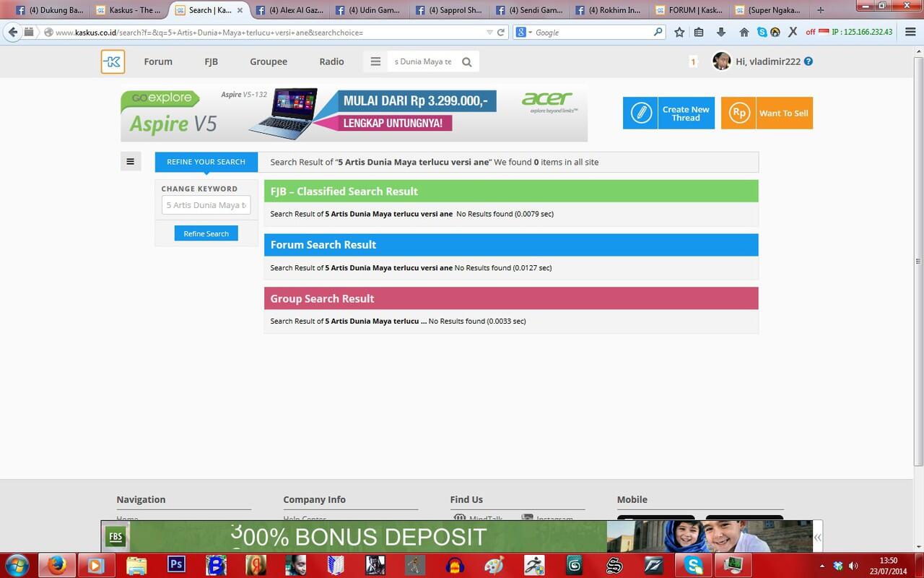
Task: Click the volume speaker tray icon
Action: (853, 566)
